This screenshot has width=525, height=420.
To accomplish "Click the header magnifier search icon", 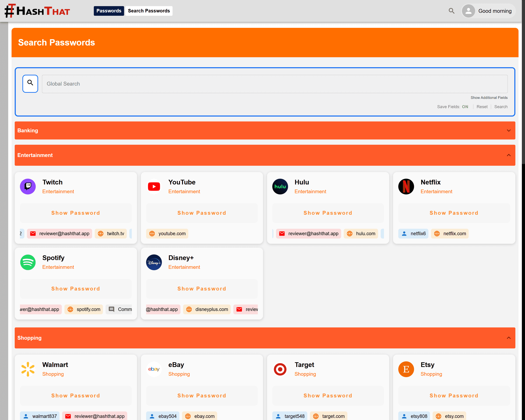I will coord(451,11).
